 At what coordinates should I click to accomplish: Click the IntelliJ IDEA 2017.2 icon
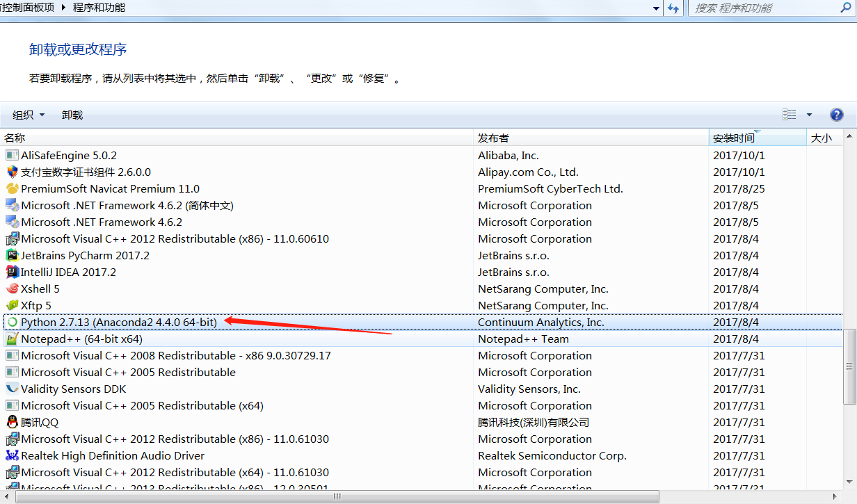pyautogui.click(x=12, y=273)
